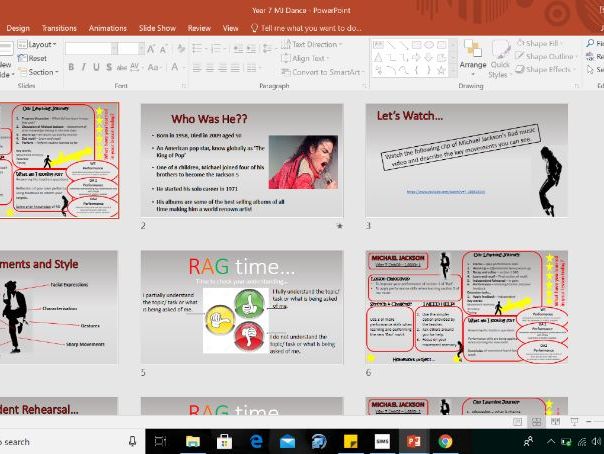Open the Section dropdown
Screen dimensions: 604x454
[39, 72]
